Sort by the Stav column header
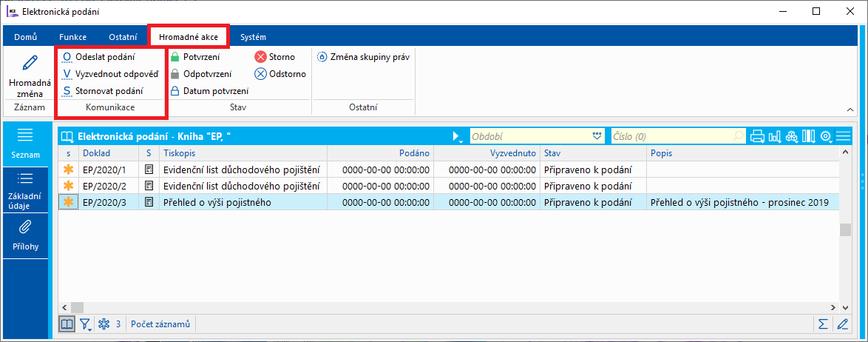 point(593,152)
